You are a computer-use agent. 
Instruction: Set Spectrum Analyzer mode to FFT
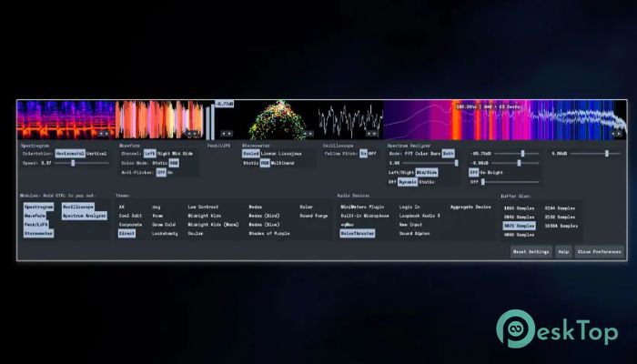(409, 154)
